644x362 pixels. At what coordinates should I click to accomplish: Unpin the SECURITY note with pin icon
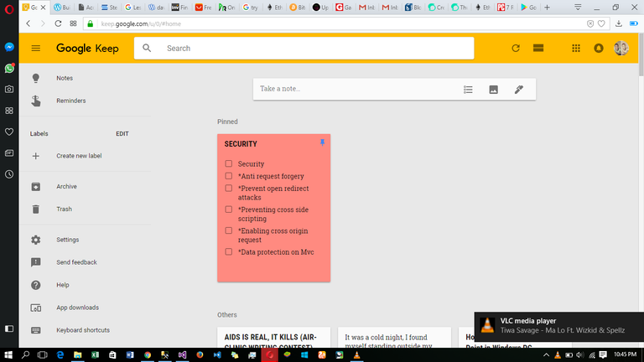[x=322, y=142]
